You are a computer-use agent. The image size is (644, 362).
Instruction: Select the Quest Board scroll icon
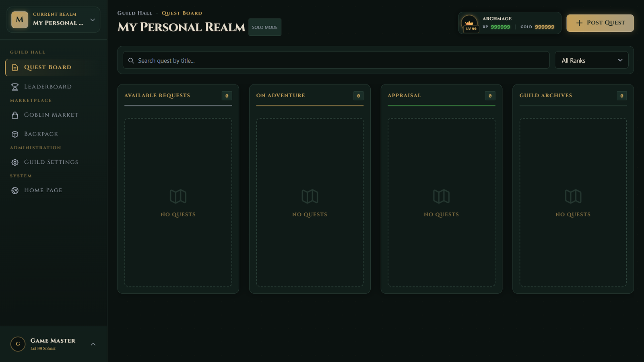(14, 68)
